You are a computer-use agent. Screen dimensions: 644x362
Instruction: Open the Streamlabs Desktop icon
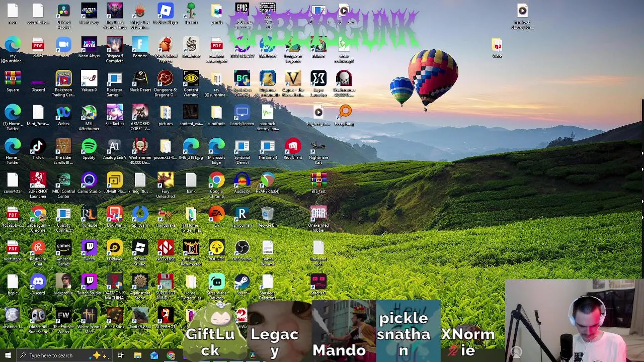point(216,287)
